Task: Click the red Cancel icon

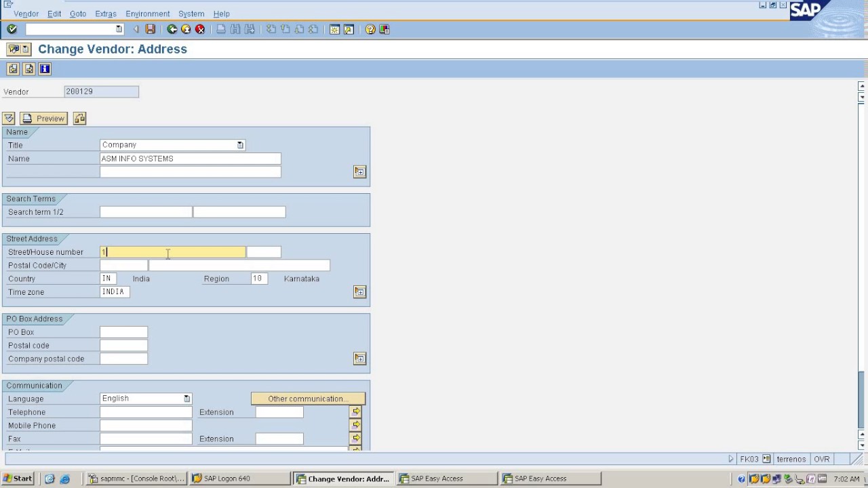Action: tap(200, 29)
